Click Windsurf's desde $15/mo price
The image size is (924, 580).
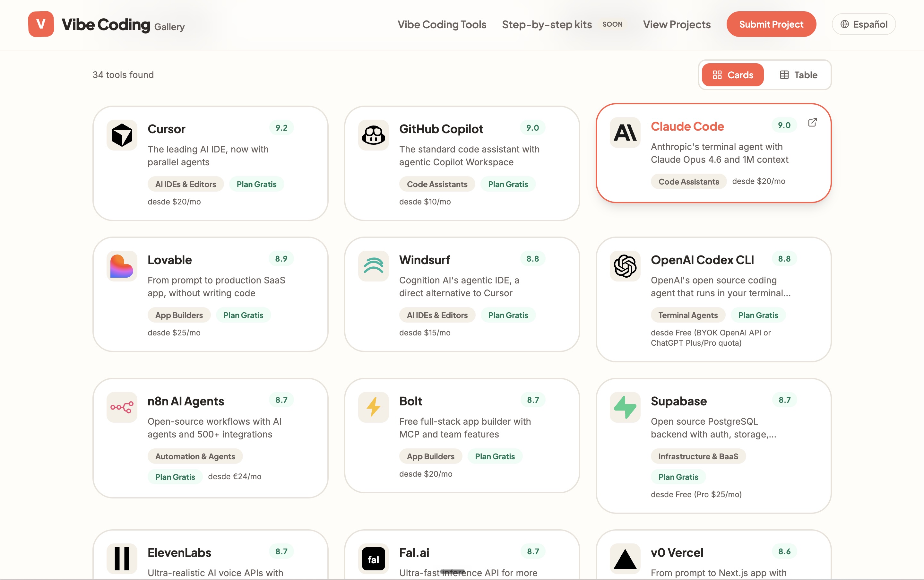point(425,333)
